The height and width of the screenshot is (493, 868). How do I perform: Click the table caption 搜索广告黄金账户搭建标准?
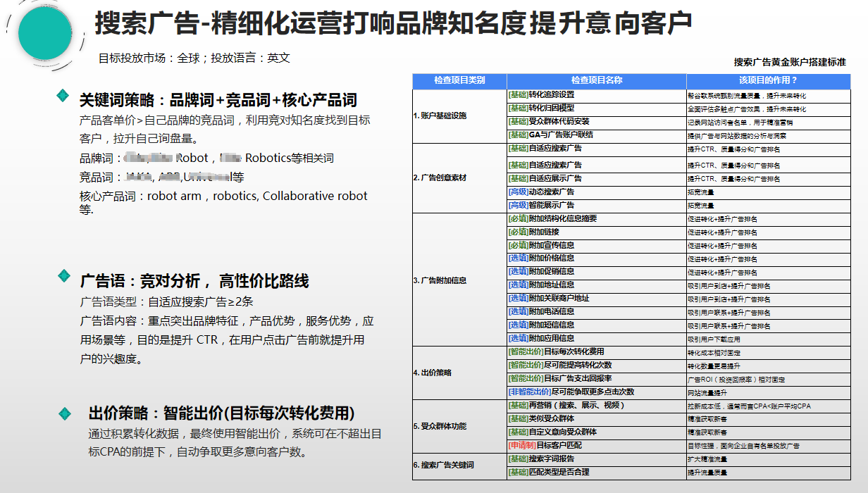click(790, 62)
